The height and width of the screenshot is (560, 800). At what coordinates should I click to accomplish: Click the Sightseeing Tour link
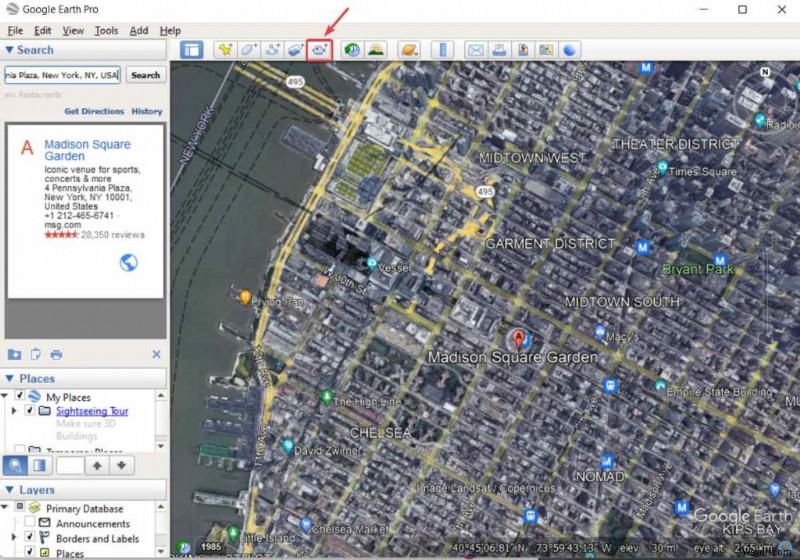(92, 411)
